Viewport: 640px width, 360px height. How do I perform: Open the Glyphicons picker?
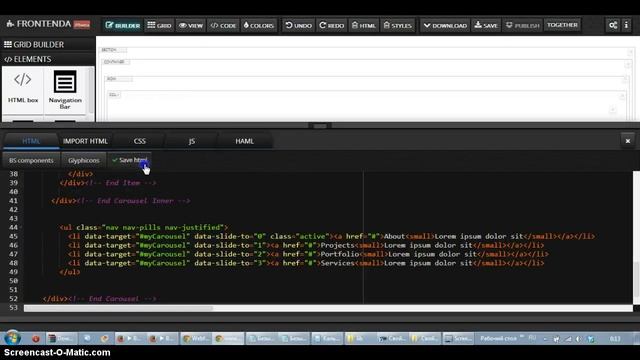coord(84,160)
